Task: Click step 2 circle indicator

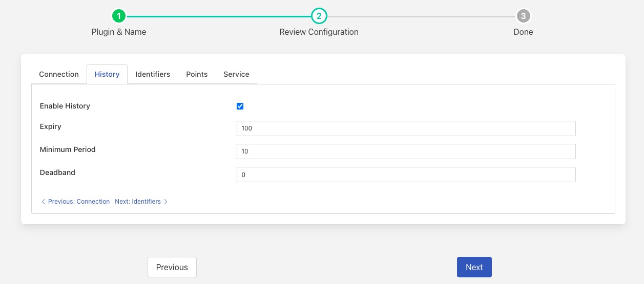Action: [x=319, y=16]
